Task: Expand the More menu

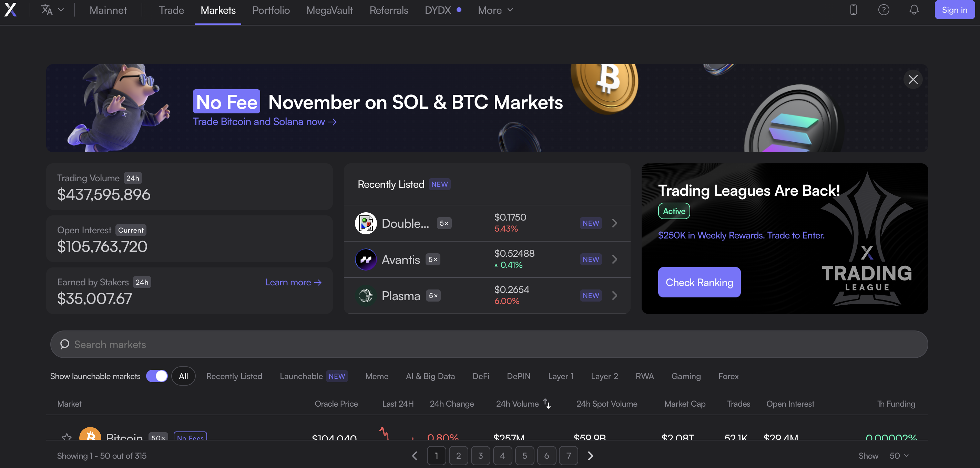Action: tap(495, 10)
